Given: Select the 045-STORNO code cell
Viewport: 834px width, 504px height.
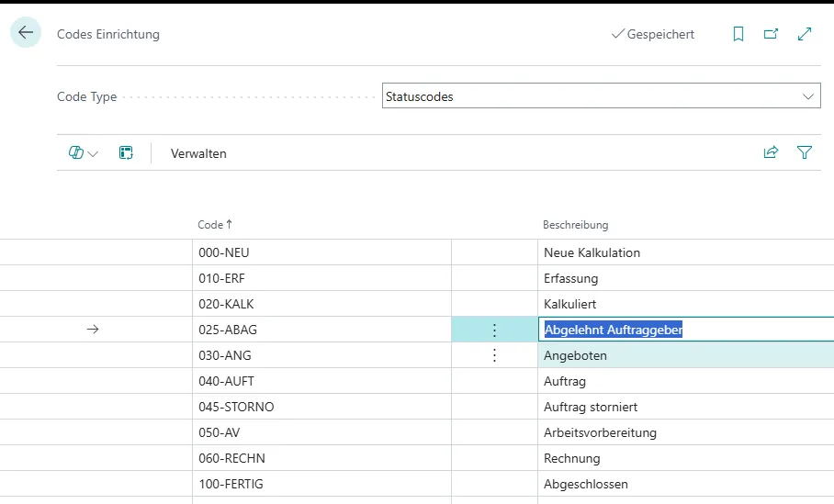Looking at the screenshot, I should 321,408.
